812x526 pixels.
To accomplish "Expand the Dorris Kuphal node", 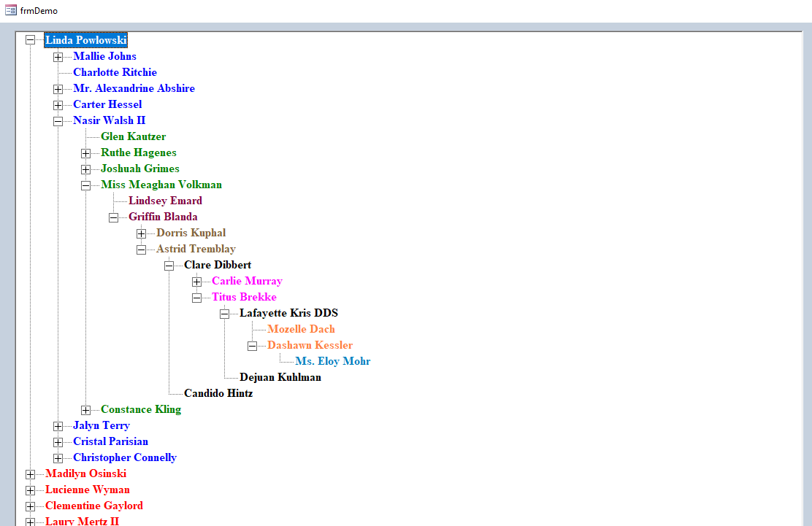I will [x=142, y=233].
